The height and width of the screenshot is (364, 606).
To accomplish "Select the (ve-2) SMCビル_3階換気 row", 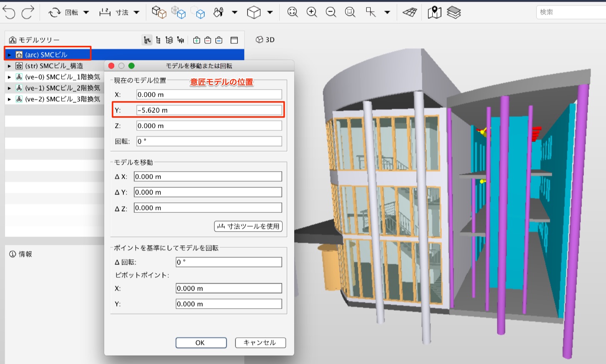I will click(54, 99).
